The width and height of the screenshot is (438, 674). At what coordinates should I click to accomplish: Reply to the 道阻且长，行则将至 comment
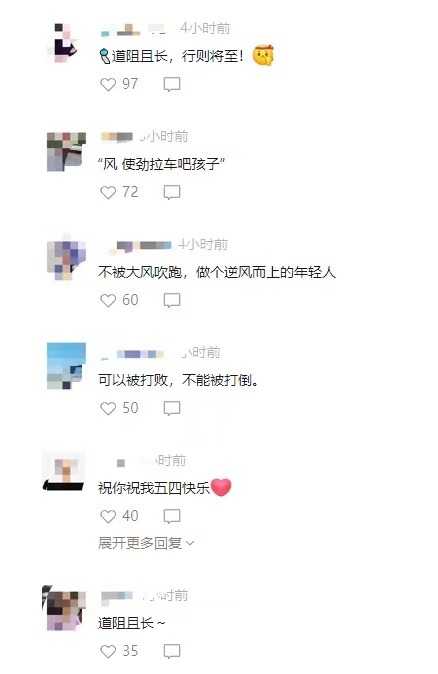pos(172,84)
